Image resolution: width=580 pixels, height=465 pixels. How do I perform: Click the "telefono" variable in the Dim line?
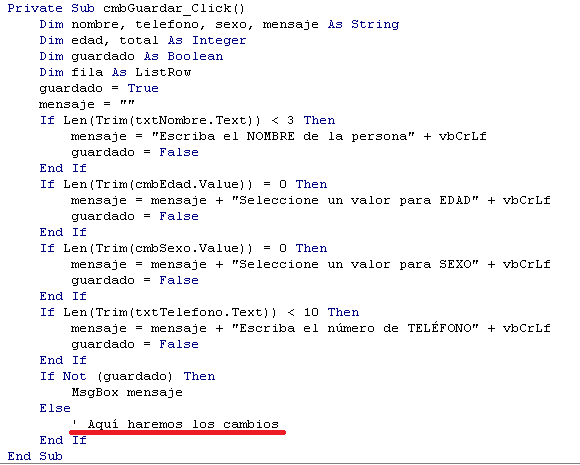click(x=167, y=24)
